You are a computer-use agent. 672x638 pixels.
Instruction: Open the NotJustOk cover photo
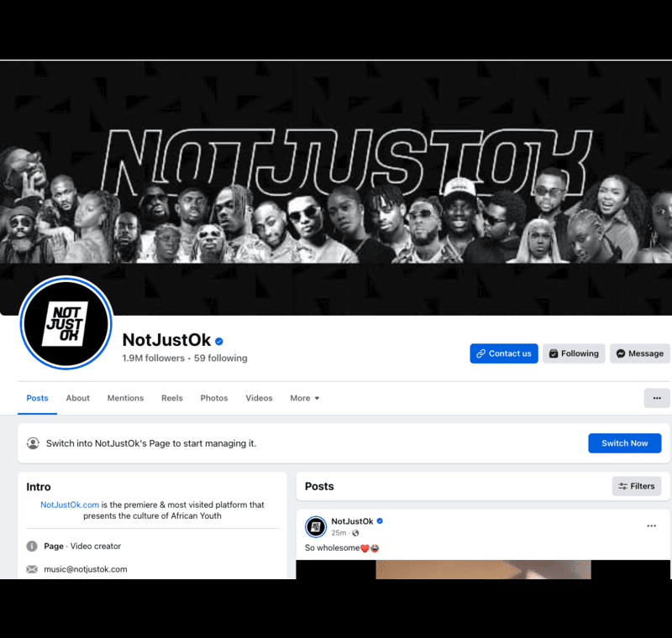[x=336, y=187]
